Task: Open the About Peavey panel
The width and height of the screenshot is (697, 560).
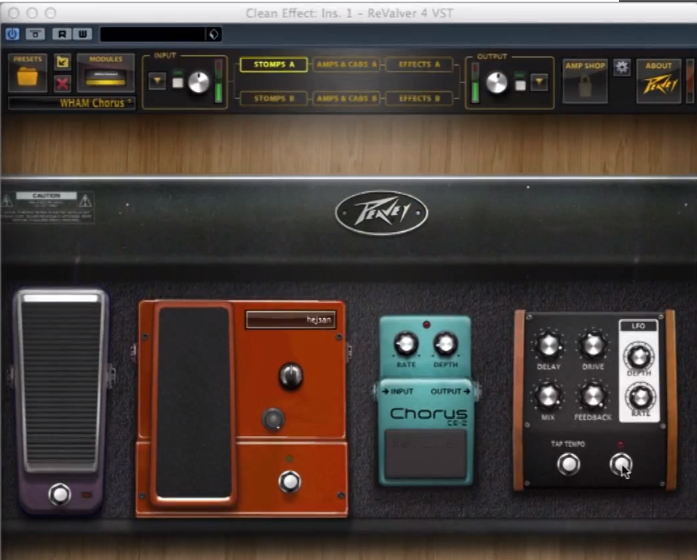Action: tap(659, 81)
